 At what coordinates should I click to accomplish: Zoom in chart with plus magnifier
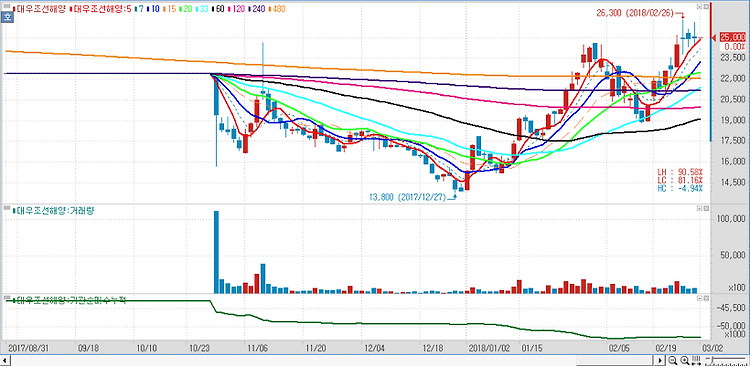tap(684, 360)
